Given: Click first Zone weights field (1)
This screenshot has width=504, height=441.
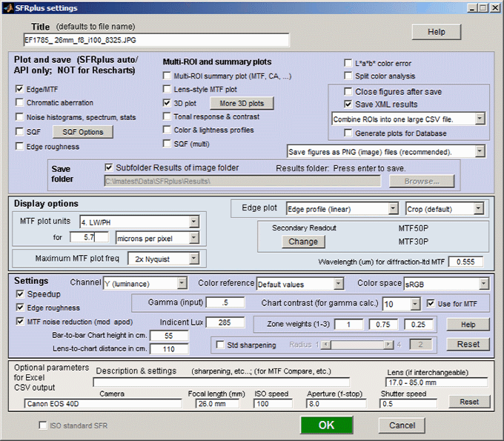Looking at the screenshot, I should click(349, 325).
